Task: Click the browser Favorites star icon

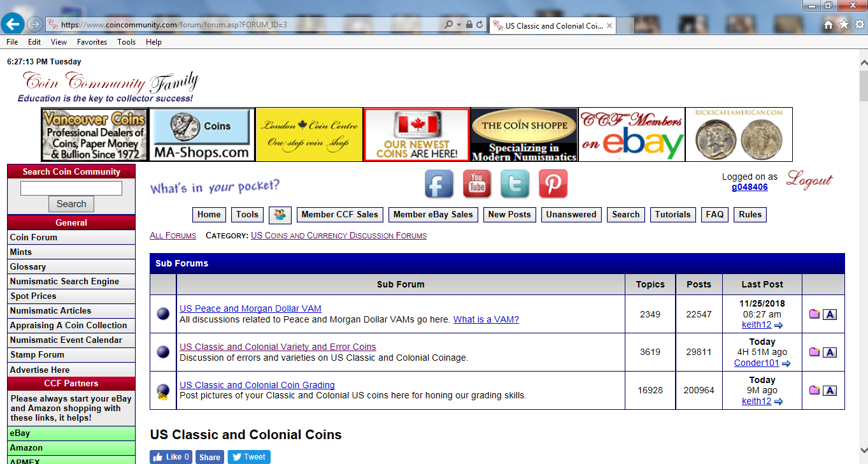Action: [x=844, y=25]
